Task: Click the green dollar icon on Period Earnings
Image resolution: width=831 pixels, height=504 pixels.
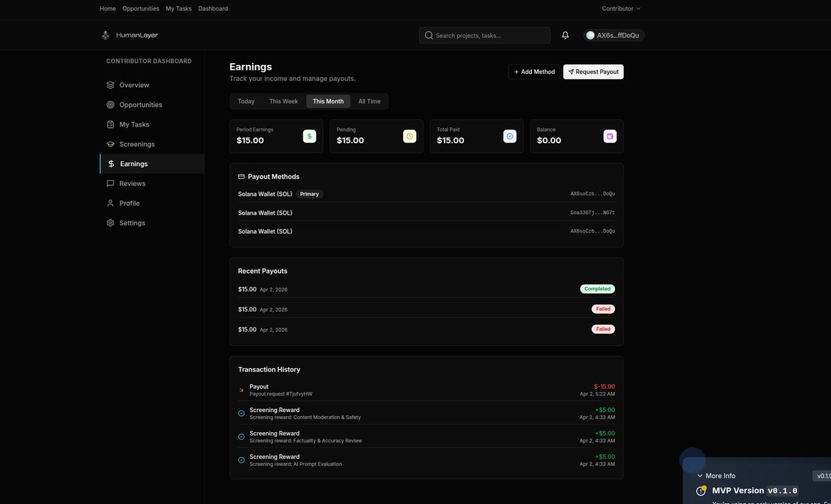Action: 310,136
